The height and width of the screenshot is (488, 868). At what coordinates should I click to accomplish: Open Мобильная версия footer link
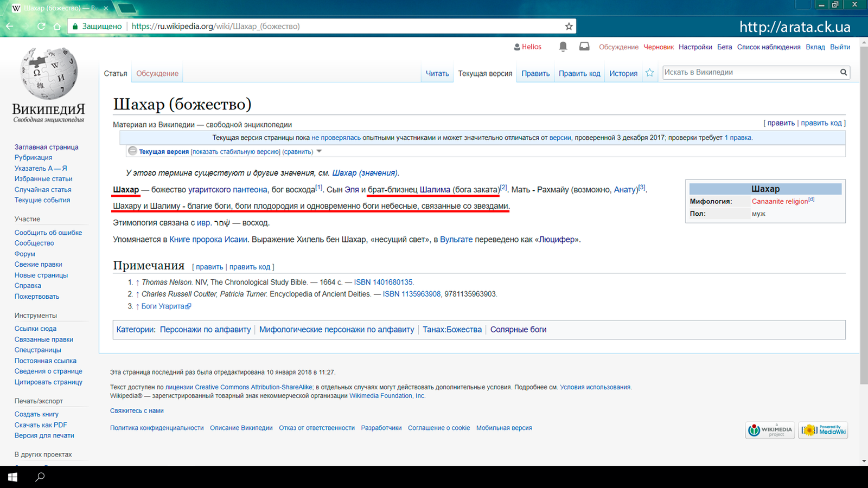pos(504,428)
